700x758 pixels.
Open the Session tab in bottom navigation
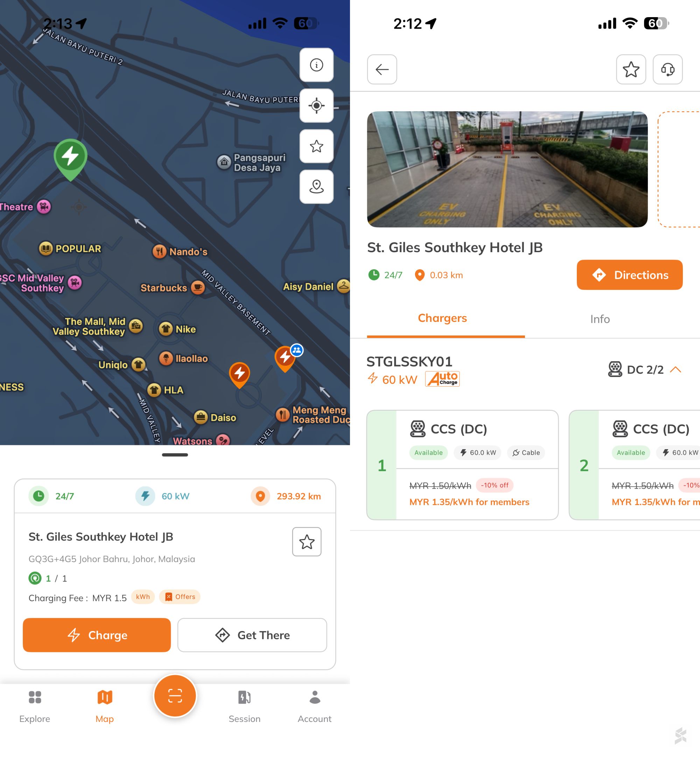point(244,705)
